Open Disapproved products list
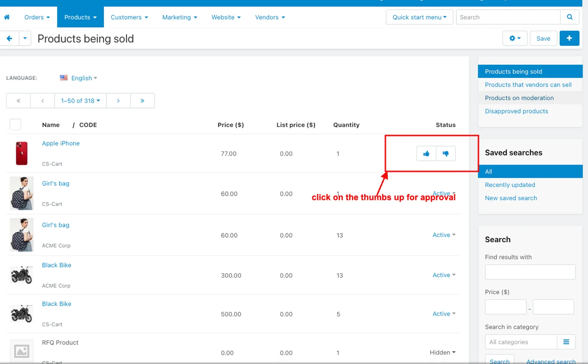The image size is (588, 364). 530,111
